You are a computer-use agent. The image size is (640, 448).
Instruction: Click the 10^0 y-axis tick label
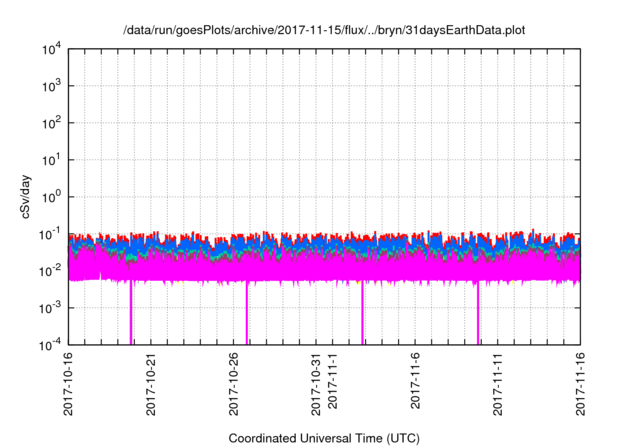[52, 197]
